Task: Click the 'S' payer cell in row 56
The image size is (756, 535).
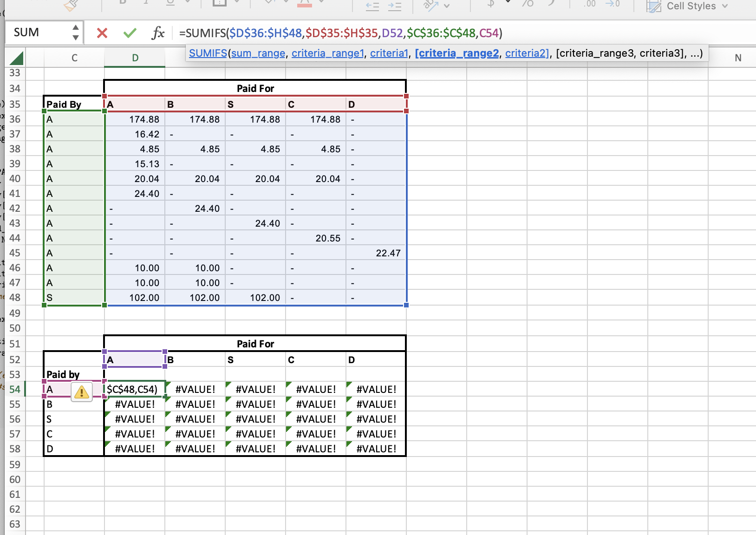Action: point(74,419)
